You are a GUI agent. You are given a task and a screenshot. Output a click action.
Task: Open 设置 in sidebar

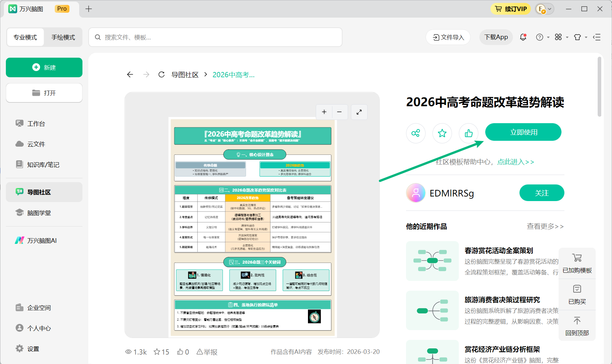[44, 349]
